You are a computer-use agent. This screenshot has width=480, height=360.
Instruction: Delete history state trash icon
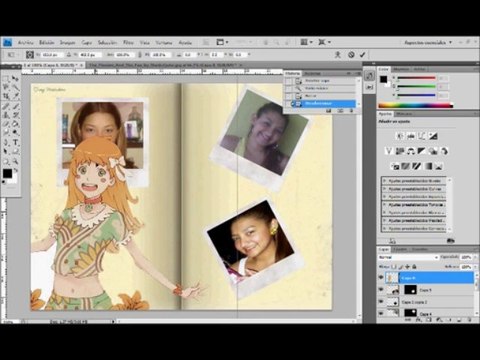(351, 111)
